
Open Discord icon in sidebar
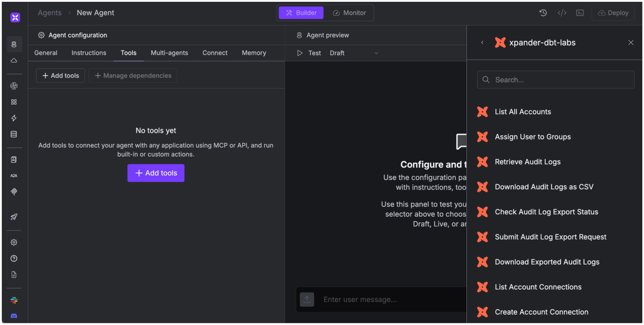tap(14, 316)
